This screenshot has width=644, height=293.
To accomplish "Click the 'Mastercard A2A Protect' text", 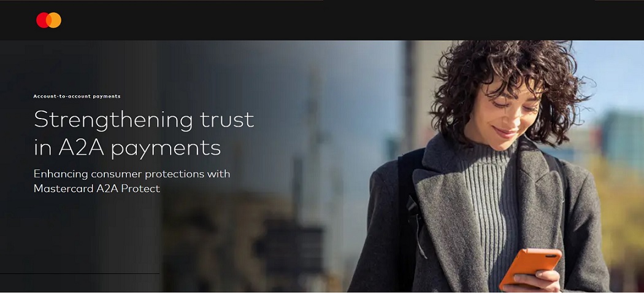I will coord(97,189).
